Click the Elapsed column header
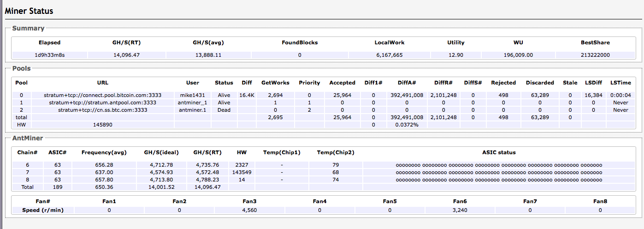 point(49,42)
